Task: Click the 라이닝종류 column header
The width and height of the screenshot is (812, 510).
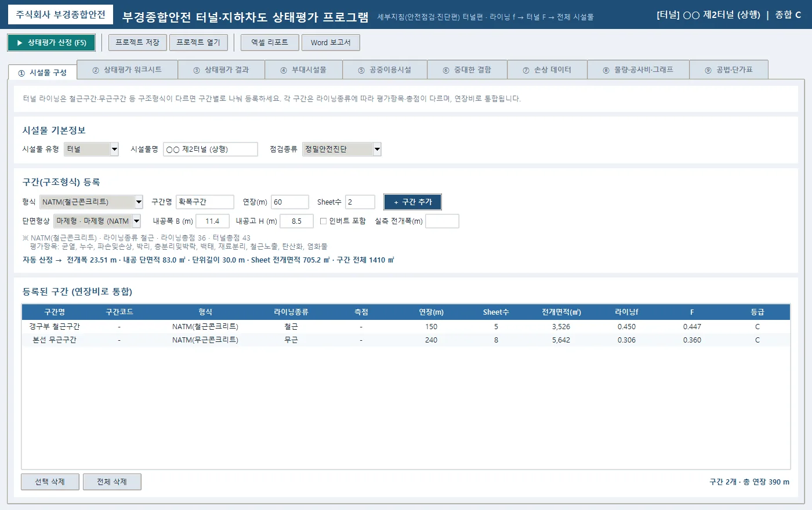Action: pos(291,312)
